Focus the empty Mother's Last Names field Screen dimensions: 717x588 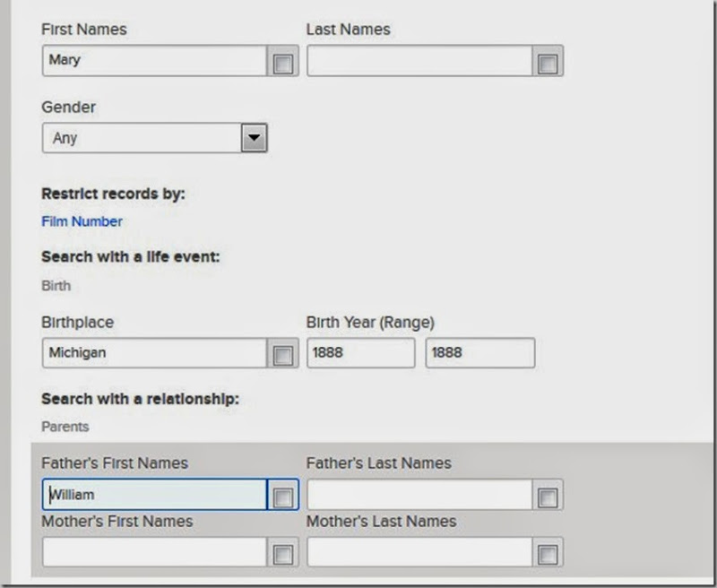(x=419, y=552)
